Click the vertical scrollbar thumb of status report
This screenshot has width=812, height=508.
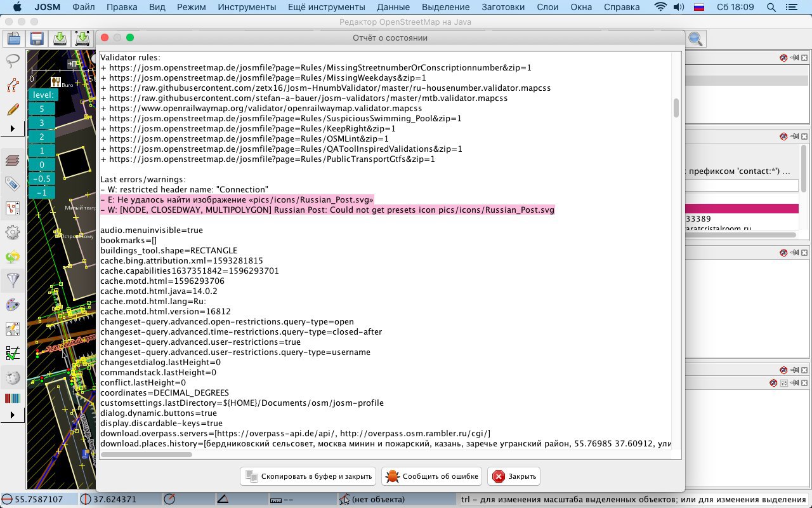click(676, 108)
